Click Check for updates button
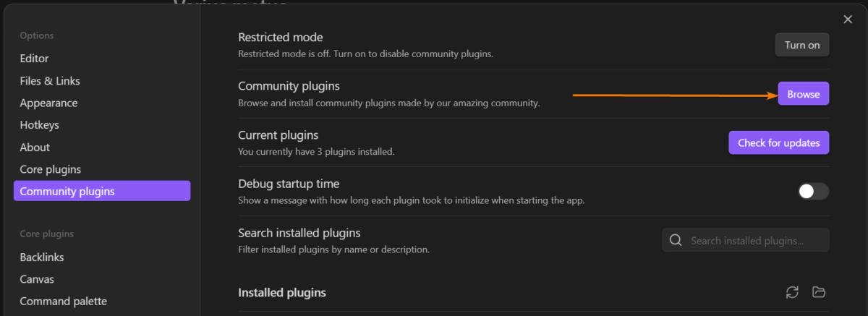The image size is (868, 316). (778, 143)
